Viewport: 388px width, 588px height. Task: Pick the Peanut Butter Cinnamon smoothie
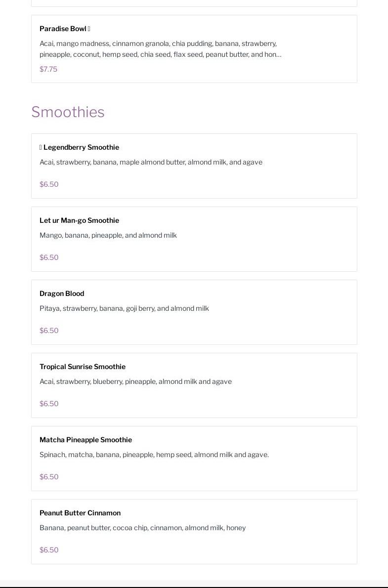pyautogui.click(x=80, y=513)
